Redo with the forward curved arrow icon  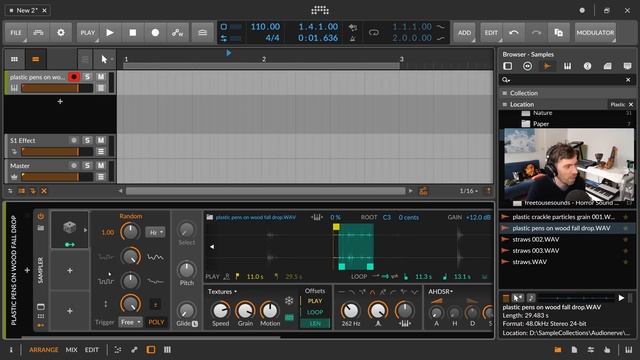pos(536,33)
